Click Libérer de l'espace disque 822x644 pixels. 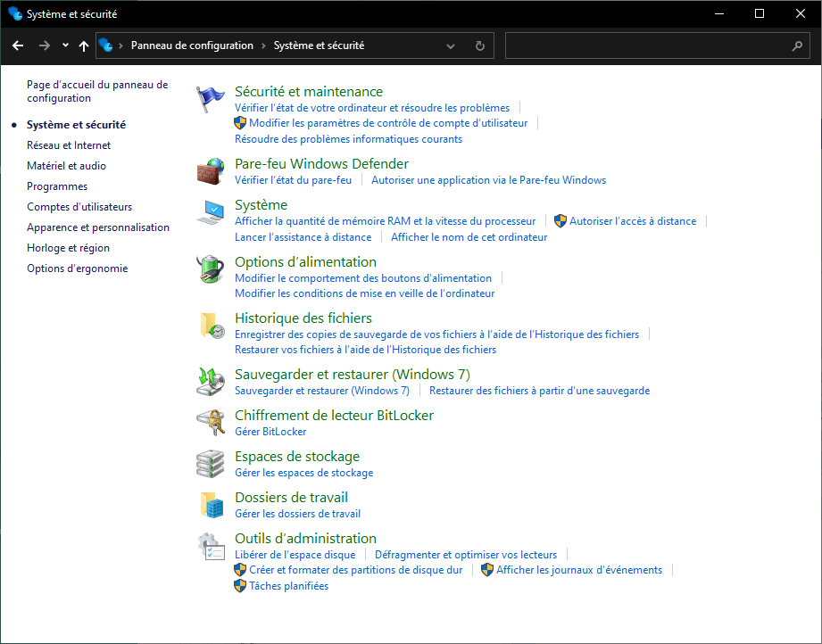click(295, 555)
